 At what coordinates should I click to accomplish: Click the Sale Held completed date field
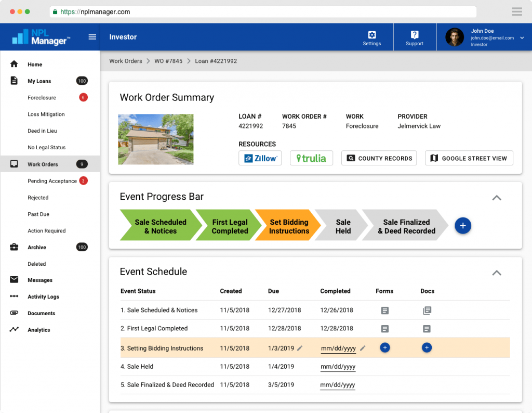click(338, 367)
